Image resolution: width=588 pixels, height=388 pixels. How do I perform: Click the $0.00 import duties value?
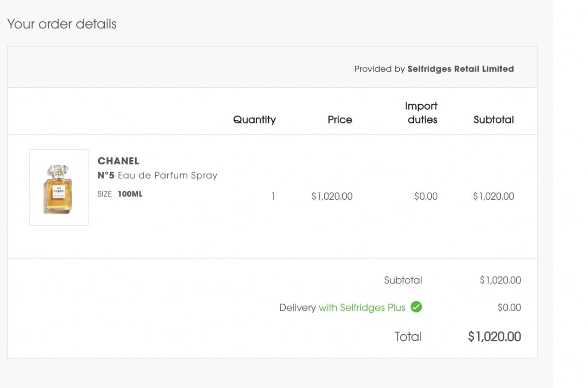pos(426,197)
